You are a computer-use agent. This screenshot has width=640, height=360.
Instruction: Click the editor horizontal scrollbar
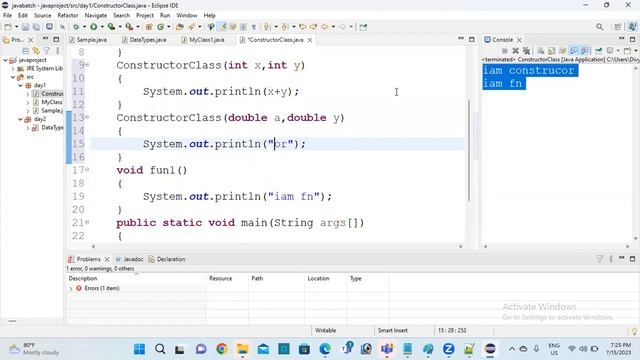[x=277, y=247]
